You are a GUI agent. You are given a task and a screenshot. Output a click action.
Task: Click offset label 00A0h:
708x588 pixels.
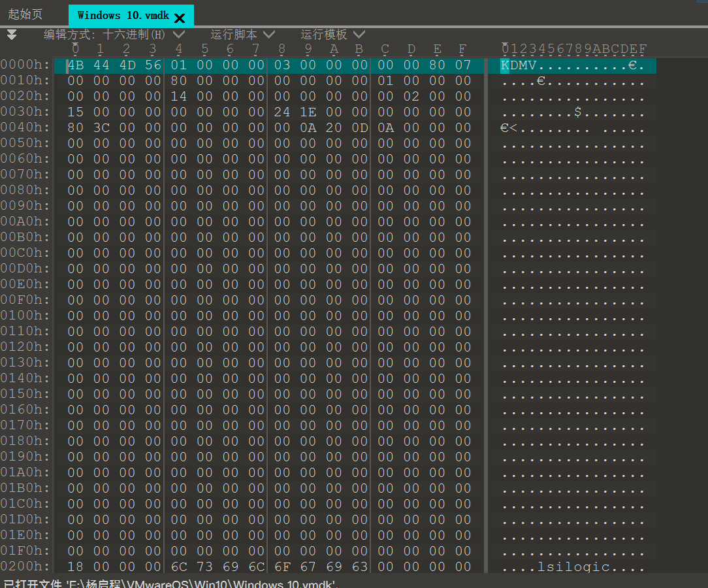[25, 221]
